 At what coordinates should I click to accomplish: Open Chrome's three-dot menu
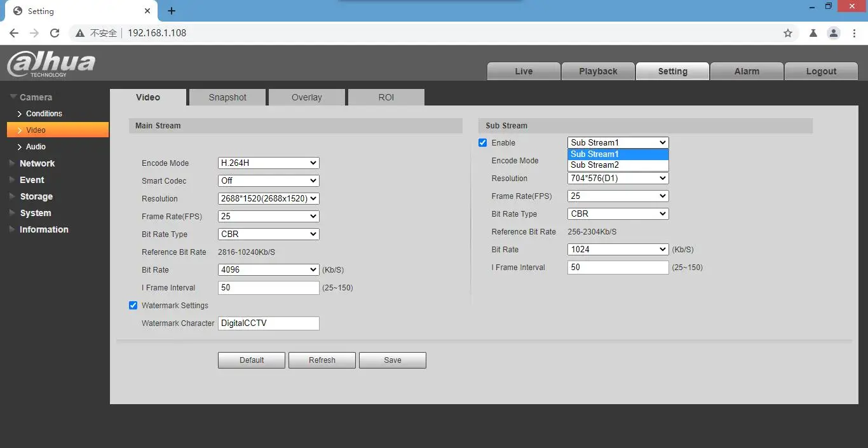click(x=853, y=33)
